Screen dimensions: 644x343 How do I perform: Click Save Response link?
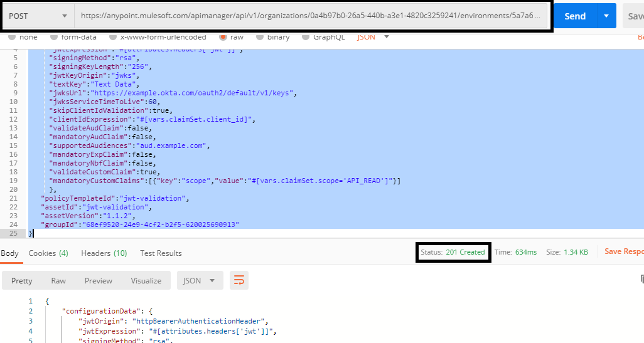[x=623, y=251]
